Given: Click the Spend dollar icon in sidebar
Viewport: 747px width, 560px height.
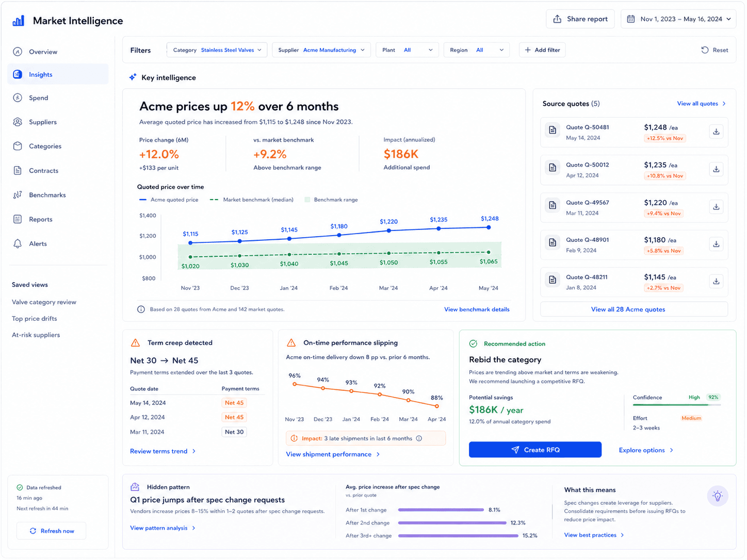Looking at the screenshot, I should click(18, 97).
